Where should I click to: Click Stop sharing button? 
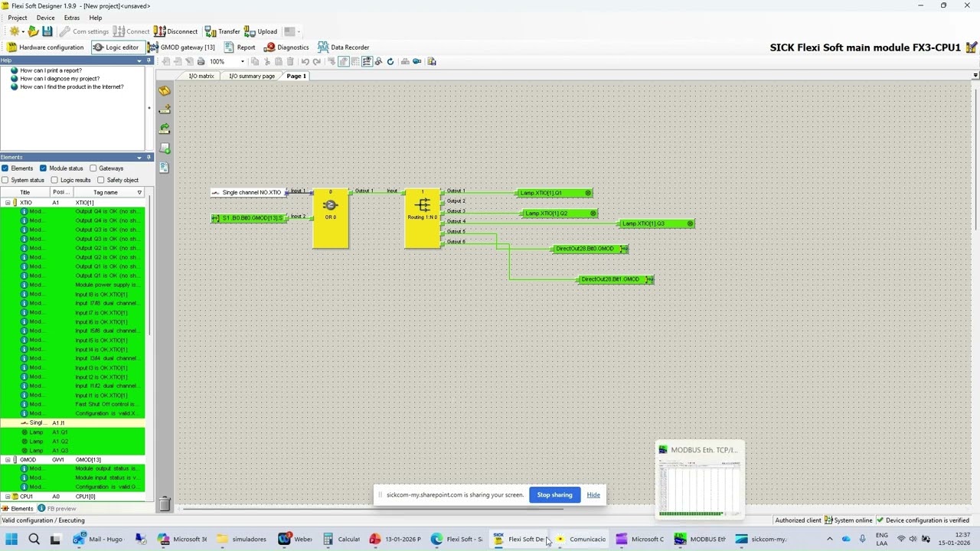554,494
